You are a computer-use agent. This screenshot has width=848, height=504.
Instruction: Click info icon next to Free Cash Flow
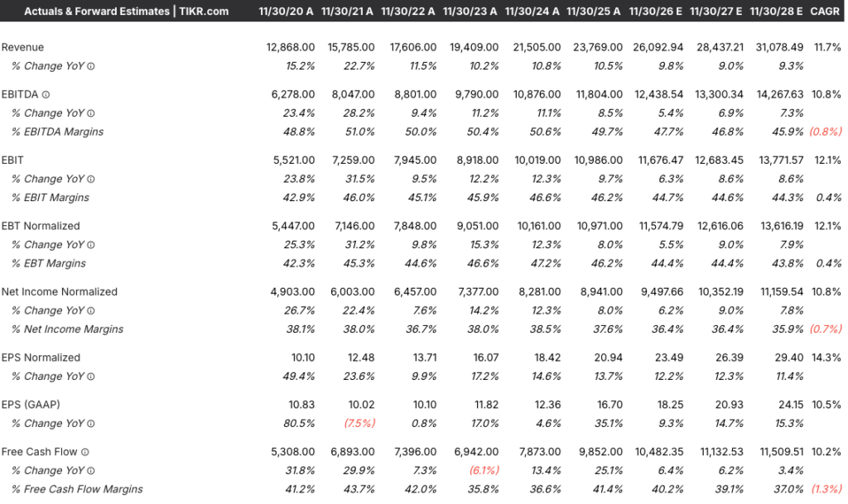tap(85, 452)
